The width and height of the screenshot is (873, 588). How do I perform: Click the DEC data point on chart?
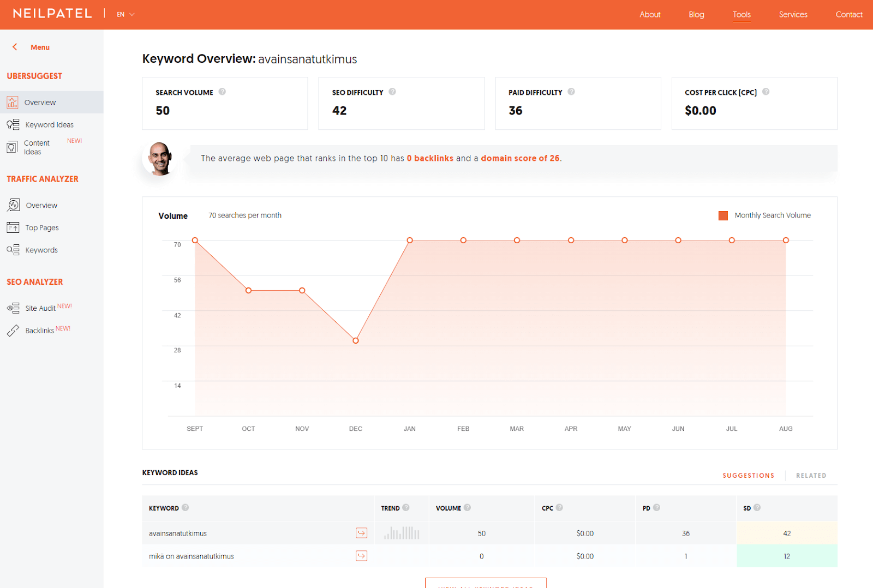[x=356, y=340]
